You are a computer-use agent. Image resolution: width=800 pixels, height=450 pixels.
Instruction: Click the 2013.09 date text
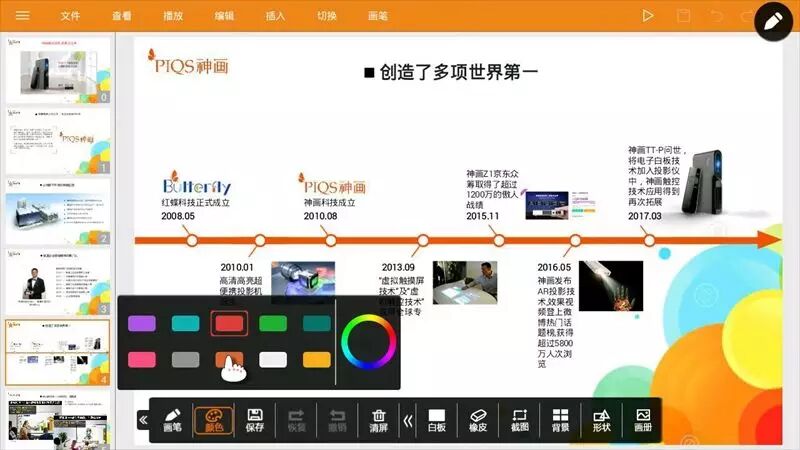398,267
